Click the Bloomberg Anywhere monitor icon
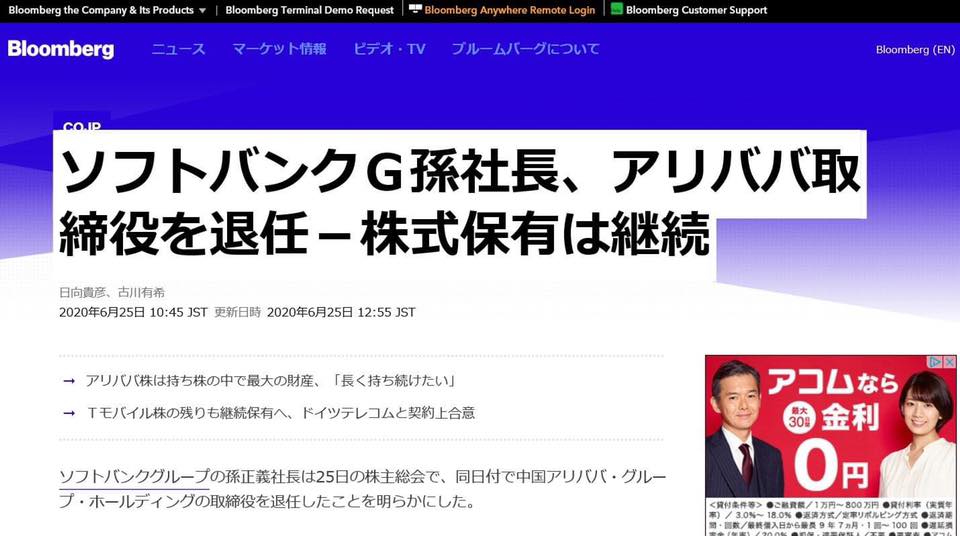960x536 pixels. click(x=415, y=9)
